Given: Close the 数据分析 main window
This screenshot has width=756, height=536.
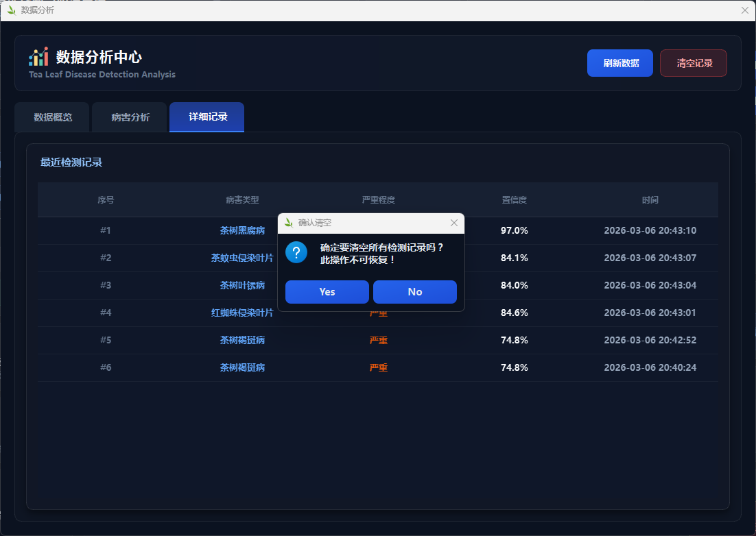Looking at the screenshot, I should tap(745, 10).
